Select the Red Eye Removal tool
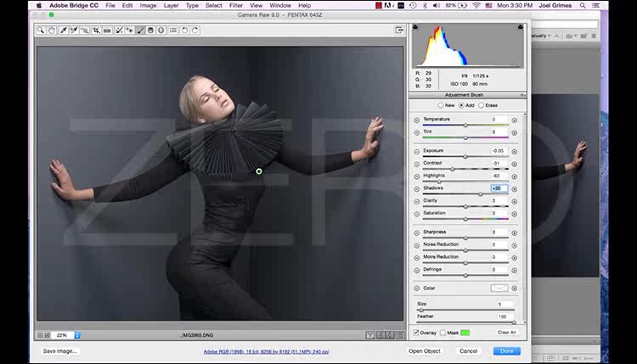Image resolution: width=637 pixels, height=364 pixels. point(130,30)
